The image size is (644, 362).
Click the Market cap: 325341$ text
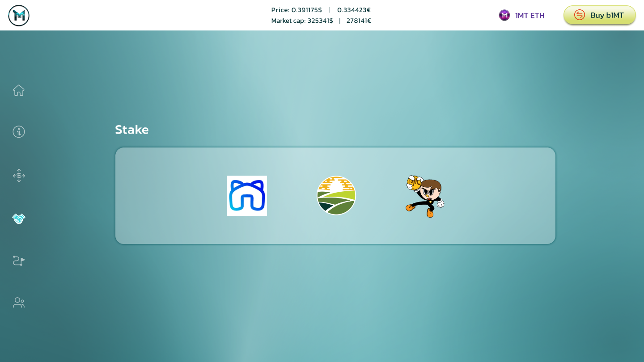tap(302, 21)
